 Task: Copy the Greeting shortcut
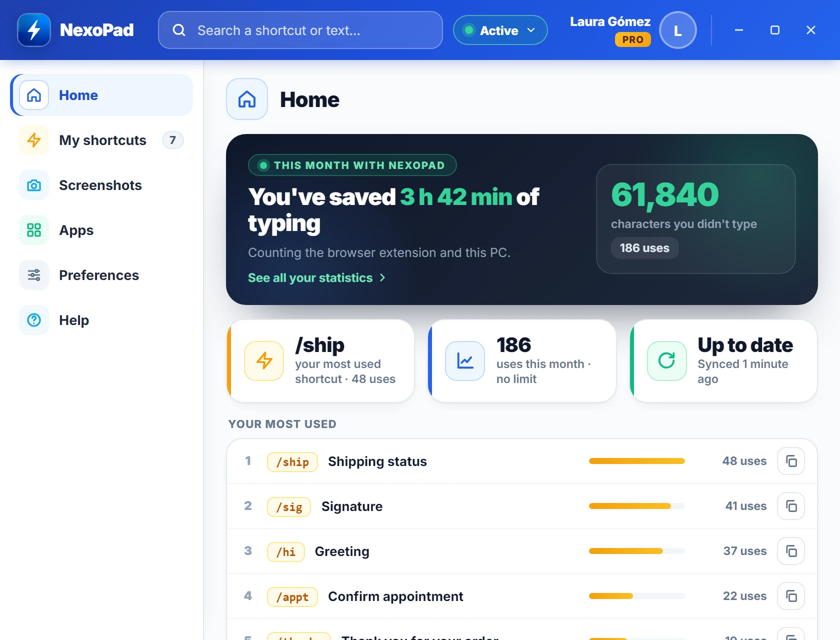791,551
